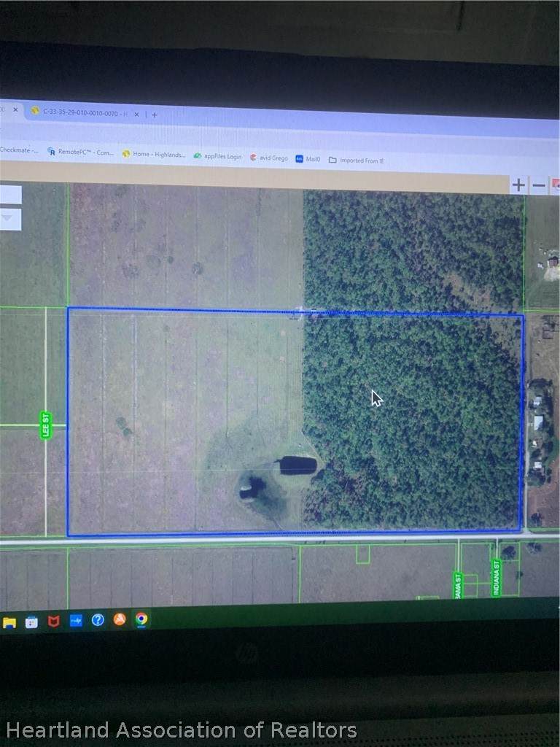Open the orange Avast icon in taskbar
Screen dimensions: 560x747
pos(120,619)
